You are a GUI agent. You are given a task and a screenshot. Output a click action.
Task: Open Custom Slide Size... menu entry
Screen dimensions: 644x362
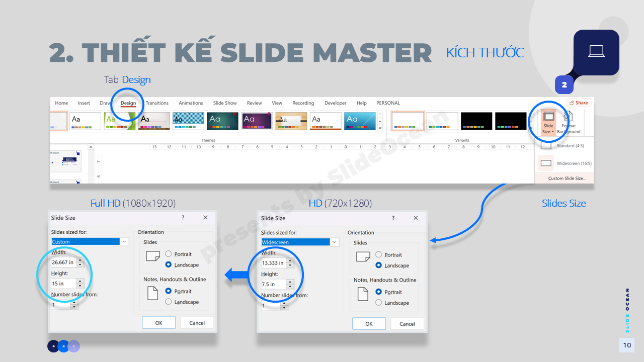565,178
